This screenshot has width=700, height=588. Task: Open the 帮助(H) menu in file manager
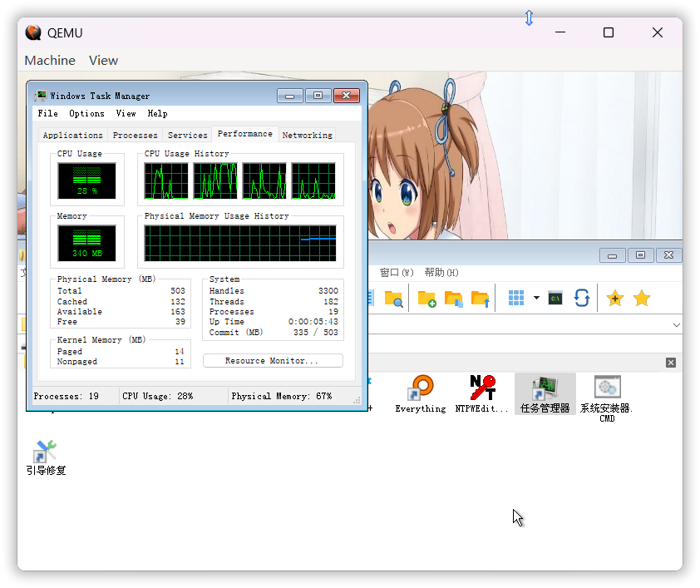441,272
